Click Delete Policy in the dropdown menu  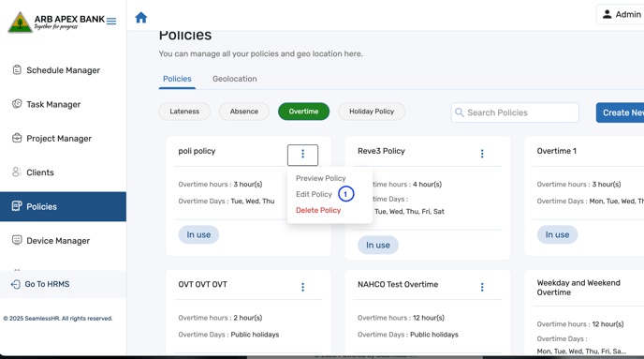[x=318, y=210]
